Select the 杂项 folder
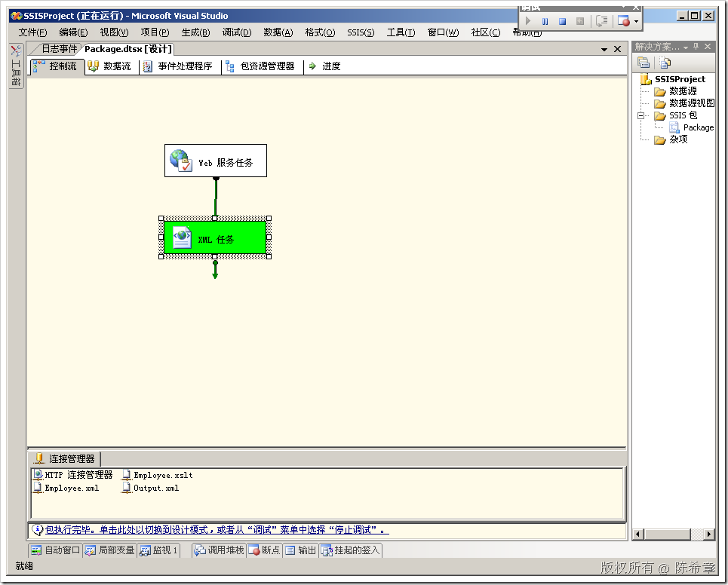This screenshot has height=585, width=728. point(671,139)
